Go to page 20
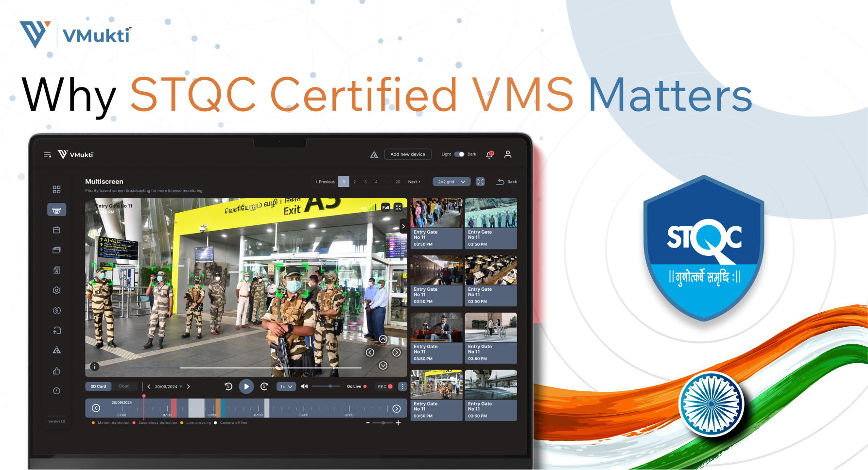 point(398,182)
